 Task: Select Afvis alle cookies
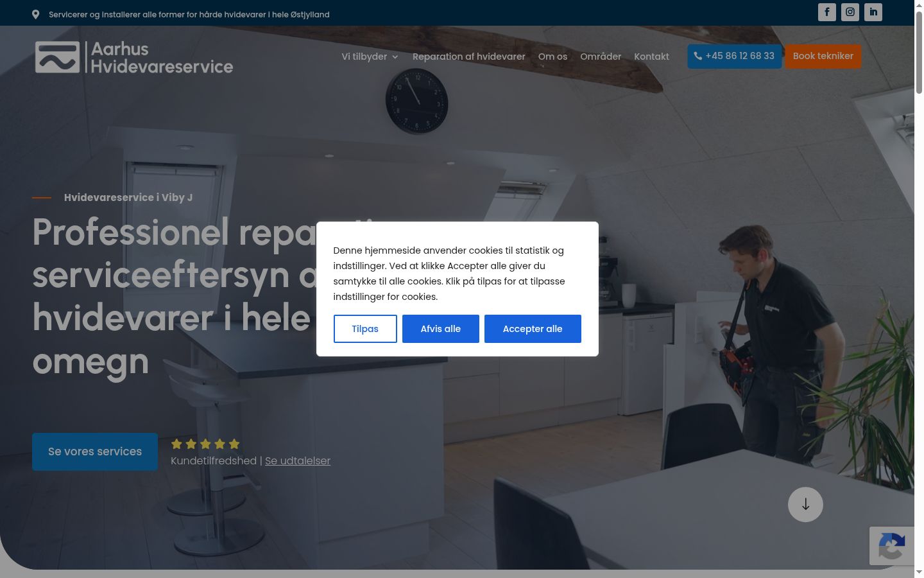coord(441,329)
